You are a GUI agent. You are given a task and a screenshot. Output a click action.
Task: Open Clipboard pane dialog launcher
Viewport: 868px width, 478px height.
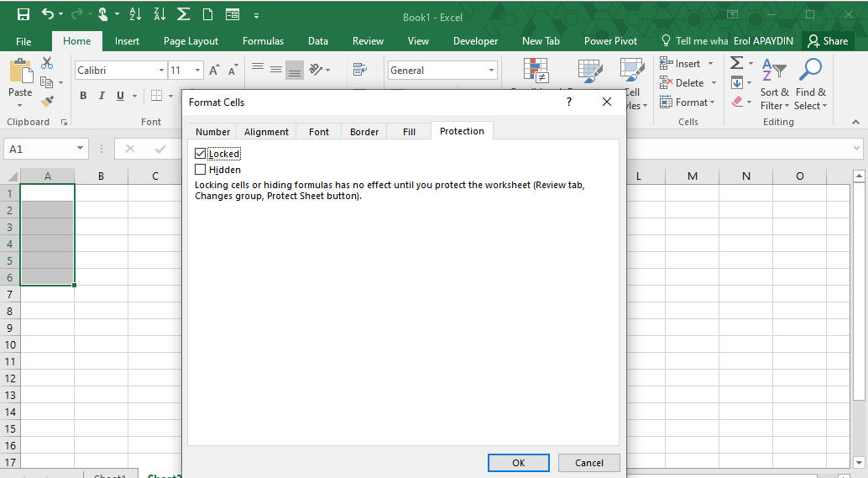64,123
